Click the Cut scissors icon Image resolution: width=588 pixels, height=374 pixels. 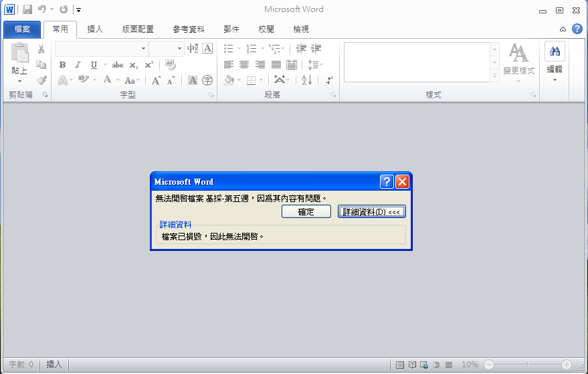41,49
